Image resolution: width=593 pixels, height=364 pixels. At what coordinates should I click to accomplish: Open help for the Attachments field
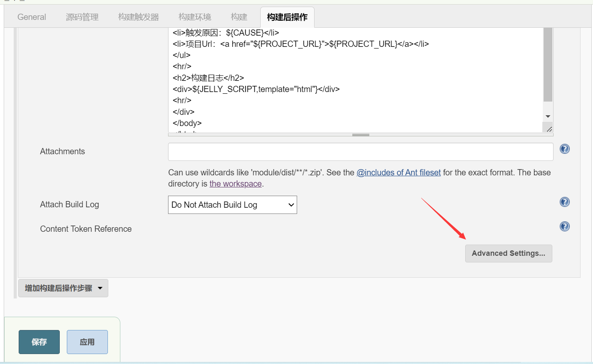click(564, 149)
